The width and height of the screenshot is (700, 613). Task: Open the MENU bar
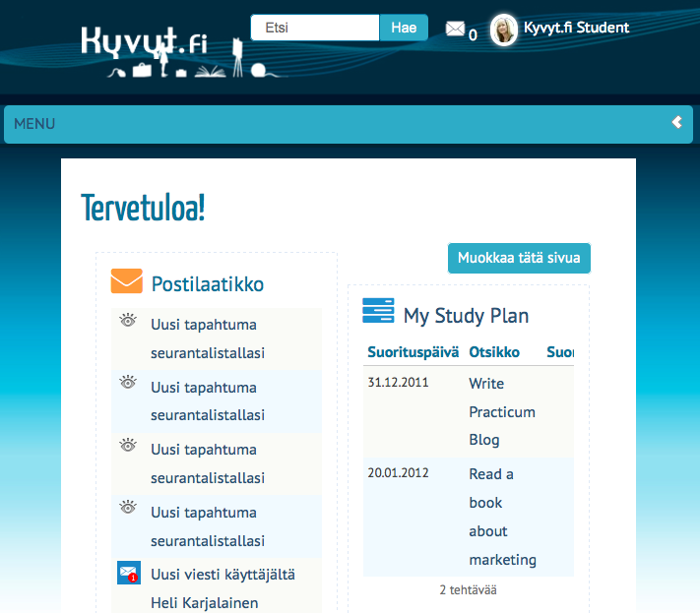tap(349, 124)
